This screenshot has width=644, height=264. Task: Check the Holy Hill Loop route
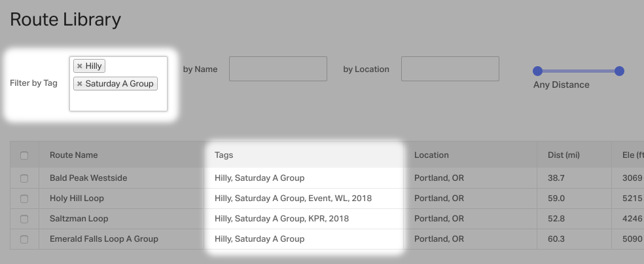24,198
